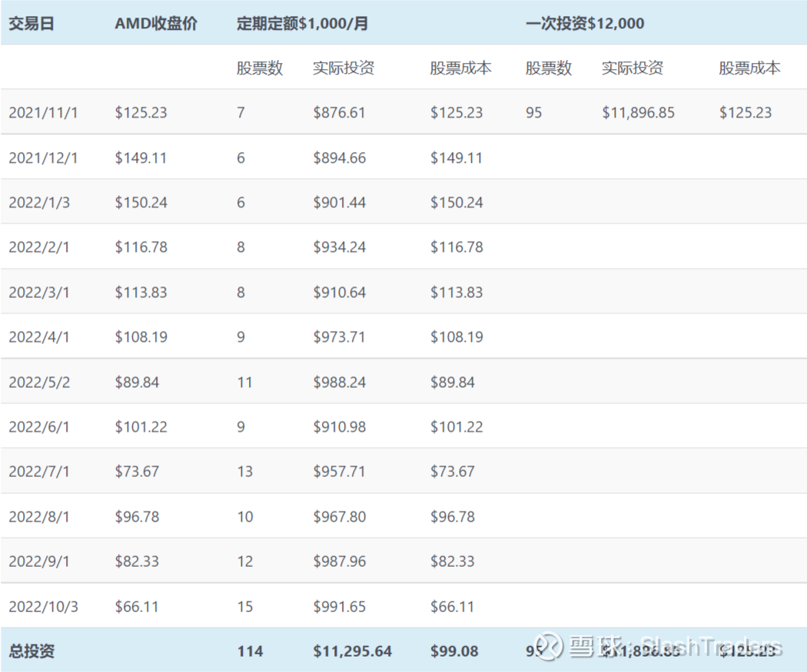Select the 2022/5/2 date cell
Viewport: 807px width, 672px height.
(39, 382)
